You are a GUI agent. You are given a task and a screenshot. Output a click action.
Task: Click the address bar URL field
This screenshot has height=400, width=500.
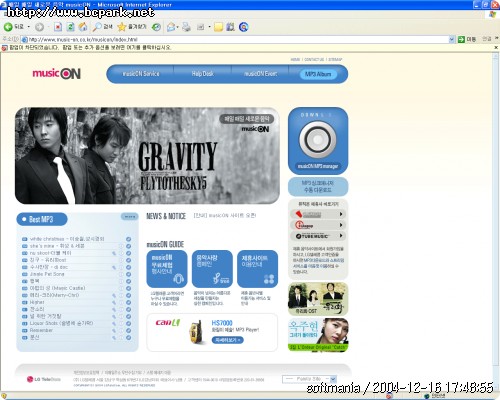point(235,39)
